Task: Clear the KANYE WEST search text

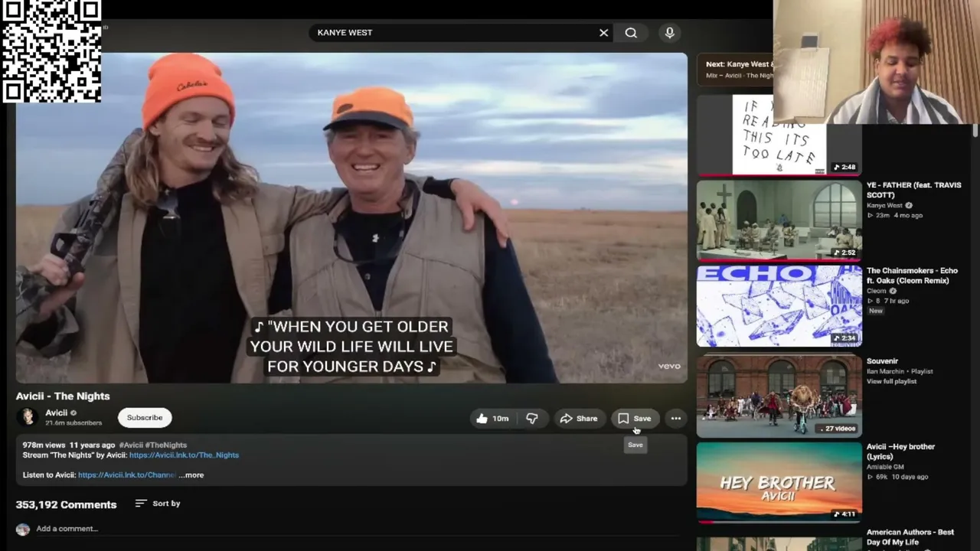Action: click(603, 33)
